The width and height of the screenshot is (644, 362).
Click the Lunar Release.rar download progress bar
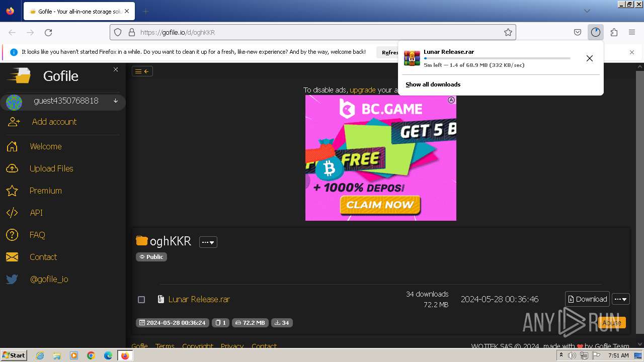click(x=497, y=58)
